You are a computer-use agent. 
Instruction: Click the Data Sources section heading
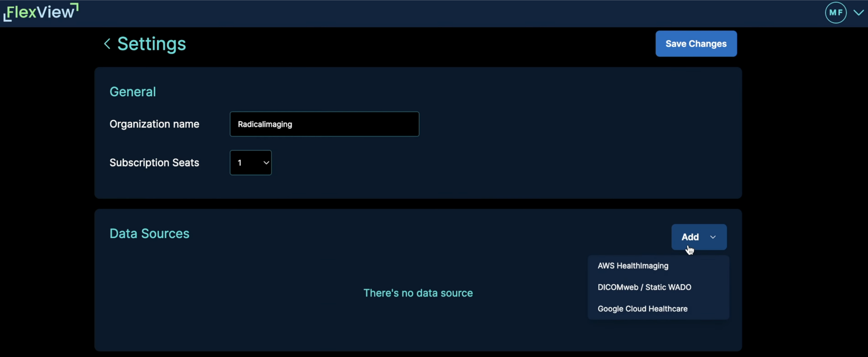(x=149, y=234)
